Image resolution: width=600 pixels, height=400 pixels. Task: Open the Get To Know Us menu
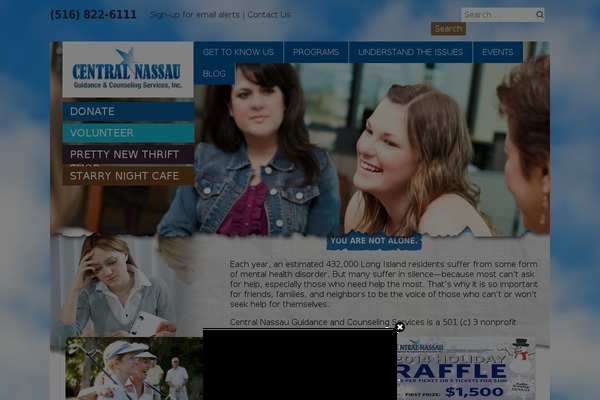click(238, 52)
